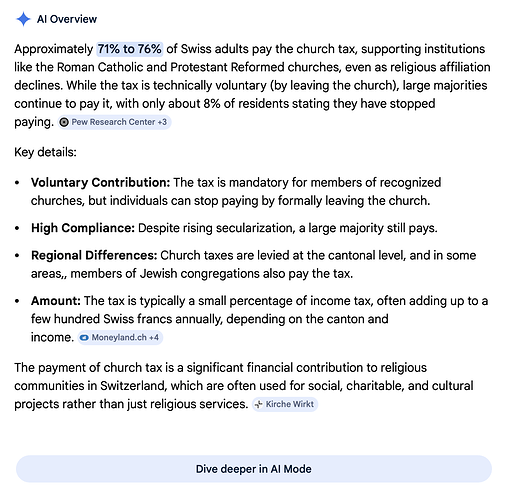Click the highlighted 71% to 76% text
This screenshot has height=500, width=511.
tap(130, 49)
